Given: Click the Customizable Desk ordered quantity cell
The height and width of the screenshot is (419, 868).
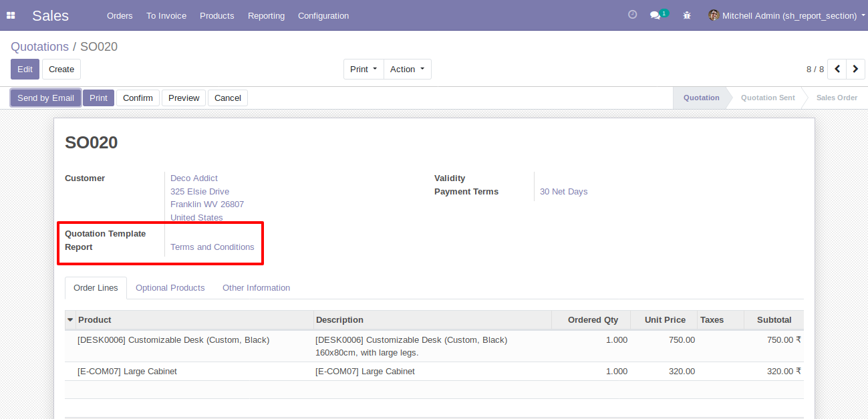Looking at the screenshot, I should point(591,346).
